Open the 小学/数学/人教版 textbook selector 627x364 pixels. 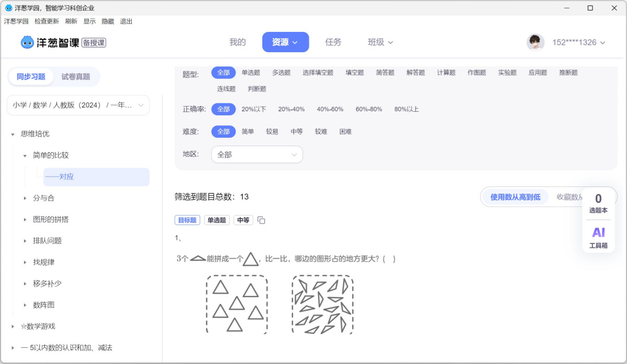coord(77,105)
